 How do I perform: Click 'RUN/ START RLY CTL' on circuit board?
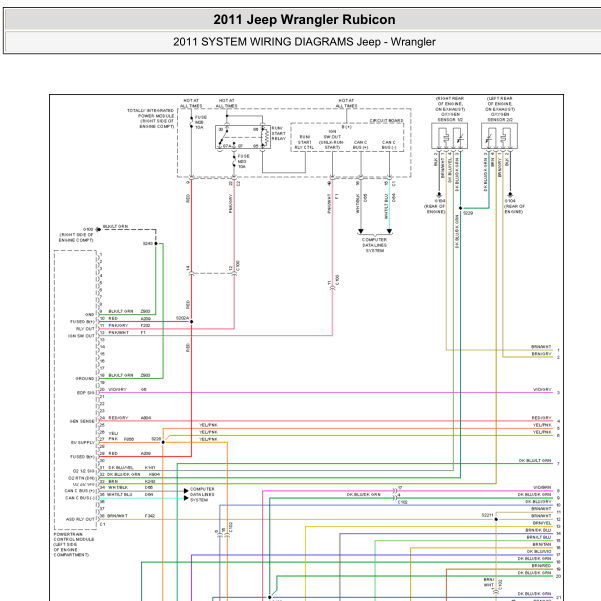pyautogui.click(x=304, y=142)
